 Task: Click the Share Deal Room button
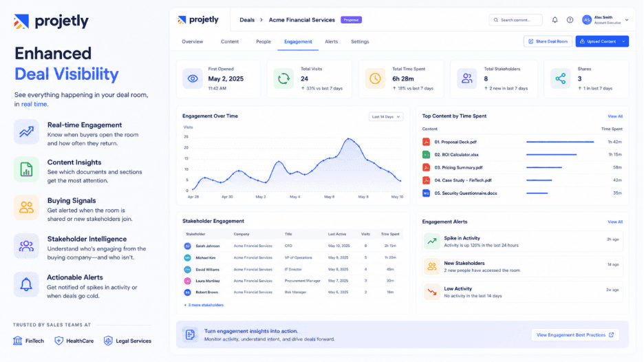pyautogui.click(x=548, y=41)
